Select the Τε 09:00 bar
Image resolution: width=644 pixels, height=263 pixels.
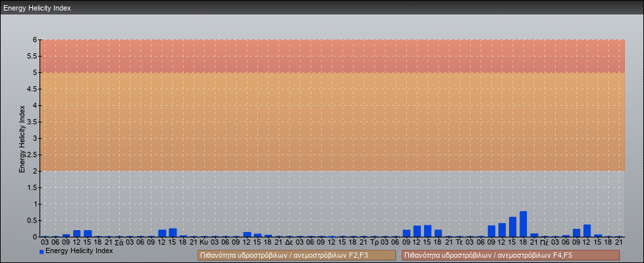[x=491, y=231]
